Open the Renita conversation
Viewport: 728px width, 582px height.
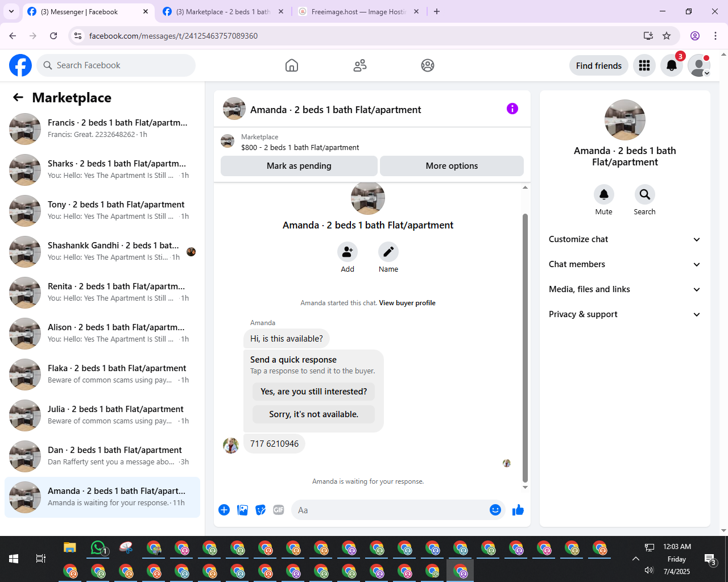pyautogui.click(x=102, y=292)
